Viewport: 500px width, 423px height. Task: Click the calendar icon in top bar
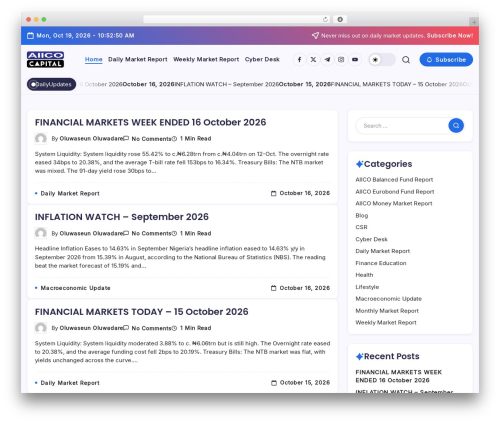[30, 36]
